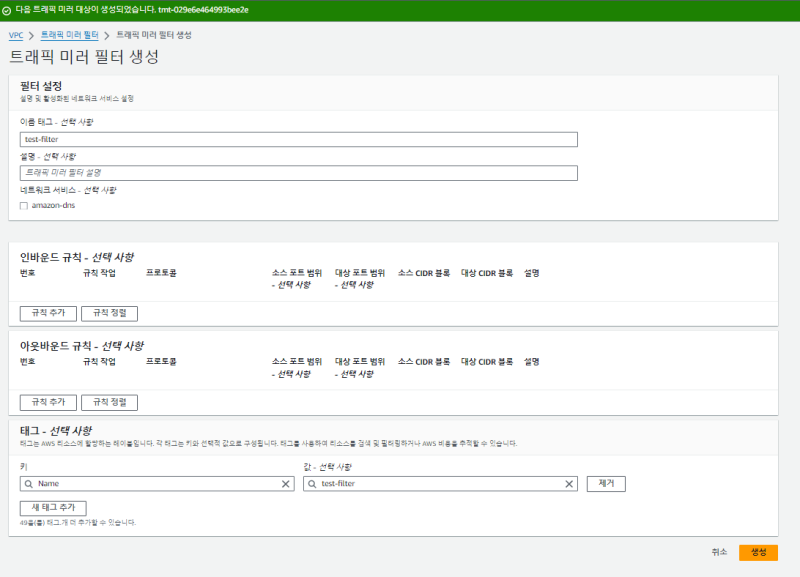The height and width of the screenshot is (577, 800).
Task: Enable the amazon-dns network service checkbox
Action: [23, 205]
